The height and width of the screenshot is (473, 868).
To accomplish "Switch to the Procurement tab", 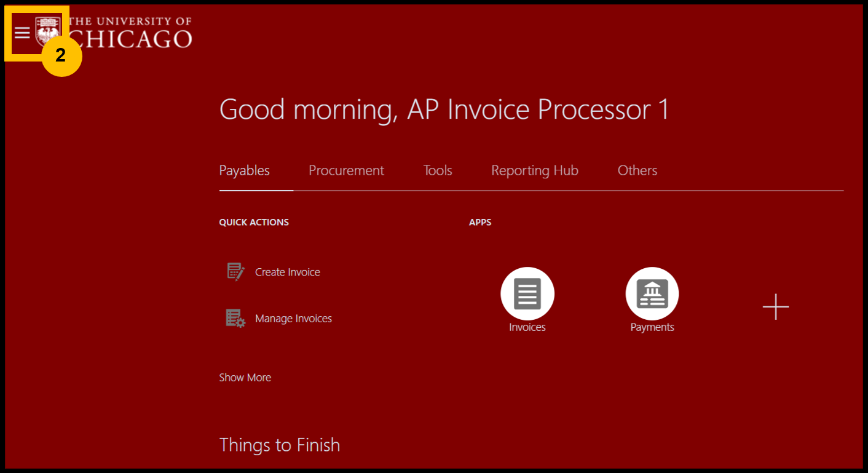I will pos(346,170).
